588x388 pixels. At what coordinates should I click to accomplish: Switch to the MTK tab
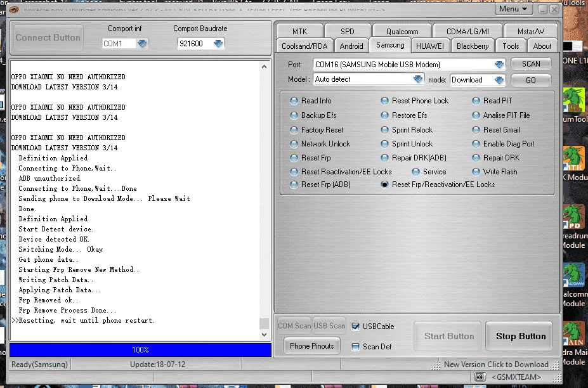coord(299,32)
